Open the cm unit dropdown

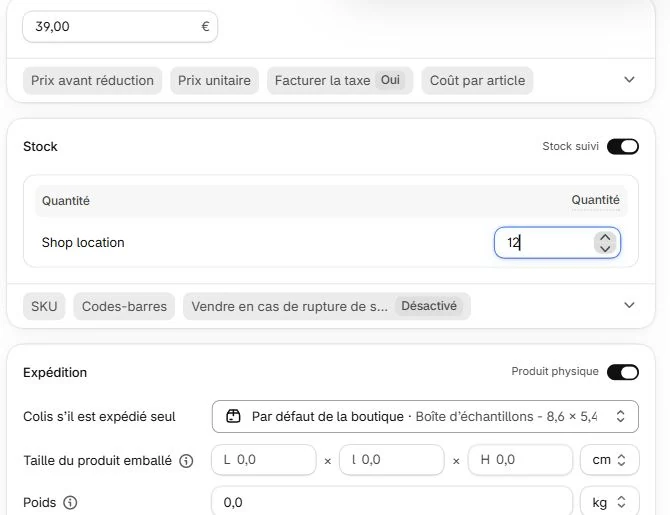[x=609, y=460]
